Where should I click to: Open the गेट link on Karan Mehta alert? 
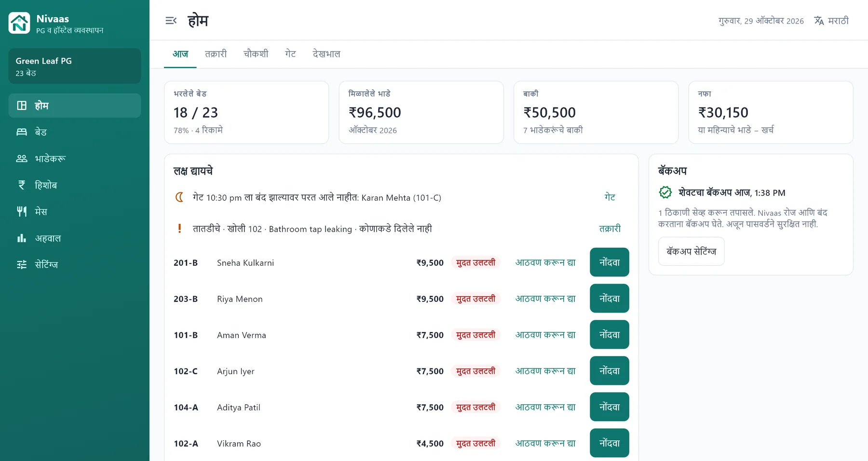point(610,197)
